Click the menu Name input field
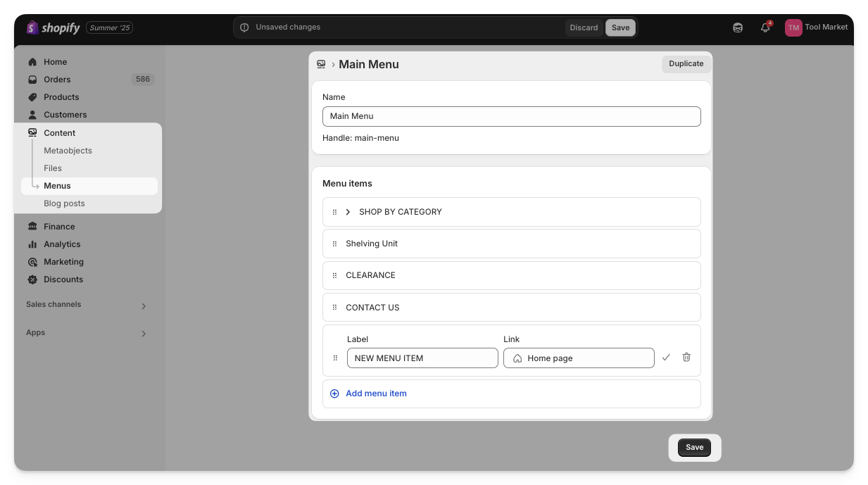 pos(511,116)
